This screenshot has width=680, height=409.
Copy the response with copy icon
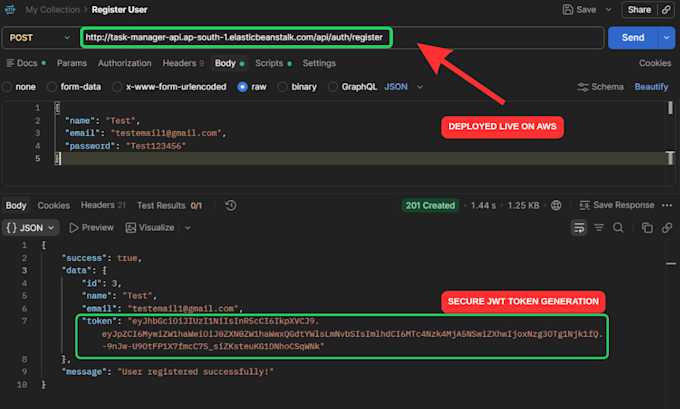pyautogui.click(x=647, y=228)
